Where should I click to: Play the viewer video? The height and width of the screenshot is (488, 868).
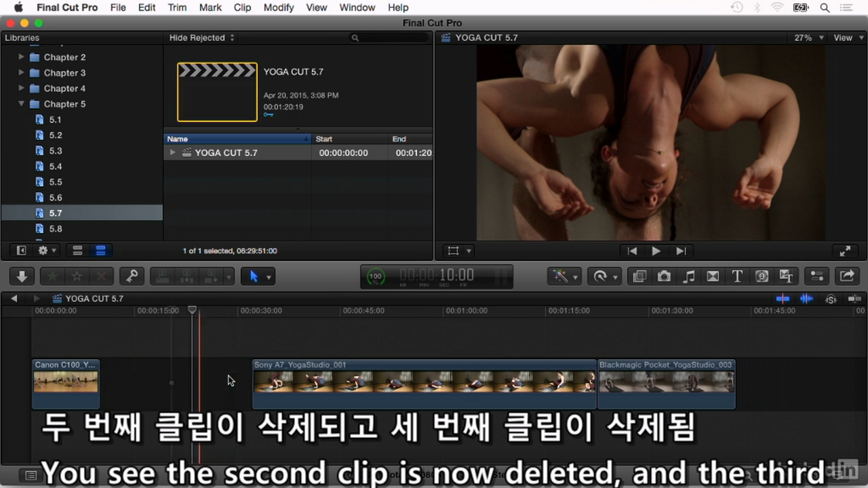[656, 251]
